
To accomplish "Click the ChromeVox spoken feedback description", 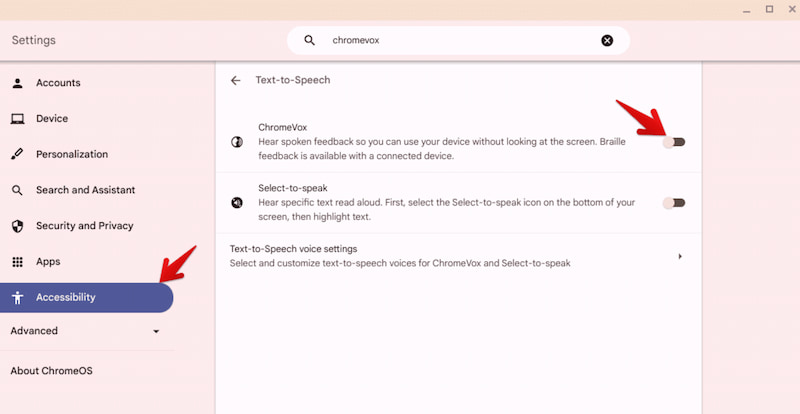I will pyautogui.click(x=442, y=149).
